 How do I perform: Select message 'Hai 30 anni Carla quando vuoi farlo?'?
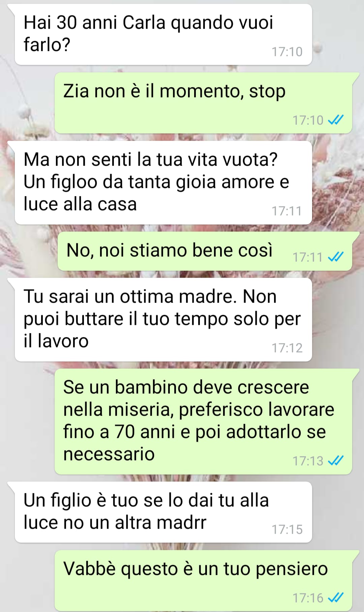pyautogui.click(x=163, y=34)
